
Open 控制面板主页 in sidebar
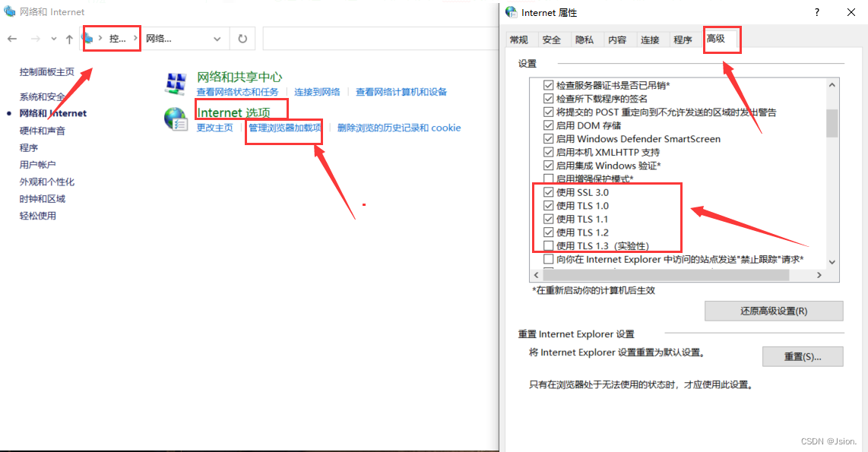(x=47, y=72)
